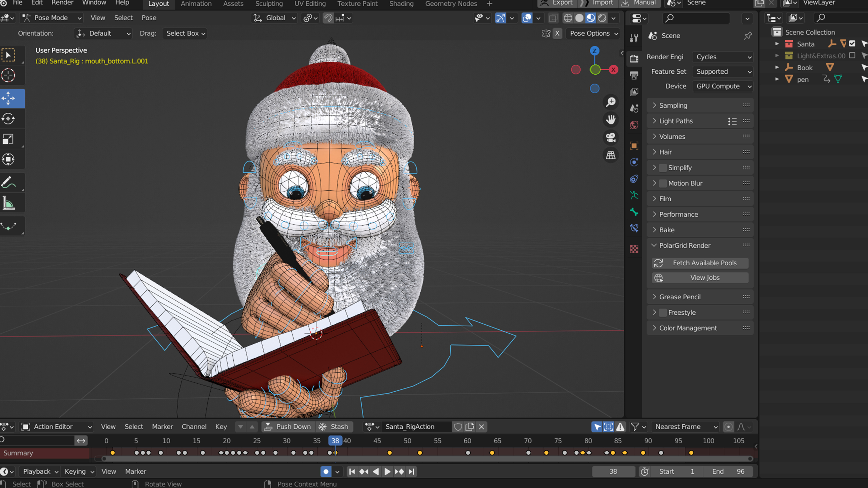868x488 pixels.
Task: Toggle camera view icon
Action: pyautogui.click(x=611, y=137)
